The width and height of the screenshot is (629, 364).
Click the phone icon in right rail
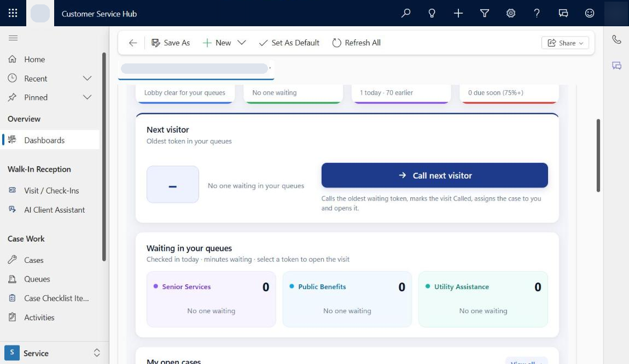616,39
